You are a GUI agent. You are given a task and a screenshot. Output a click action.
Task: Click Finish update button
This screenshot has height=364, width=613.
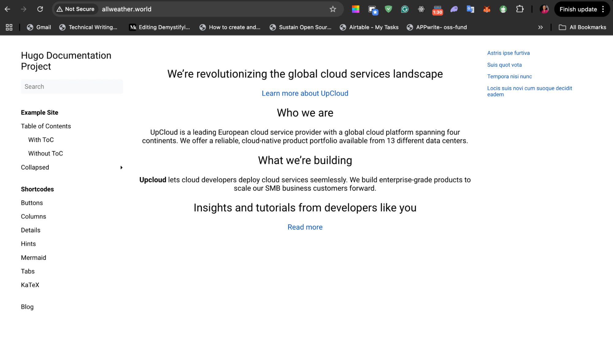[x=578, y=9]
